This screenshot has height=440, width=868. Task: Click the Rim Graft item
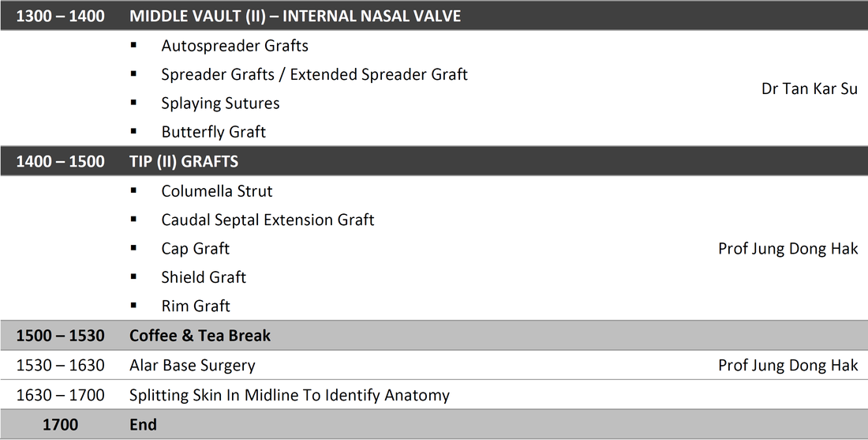196,306
